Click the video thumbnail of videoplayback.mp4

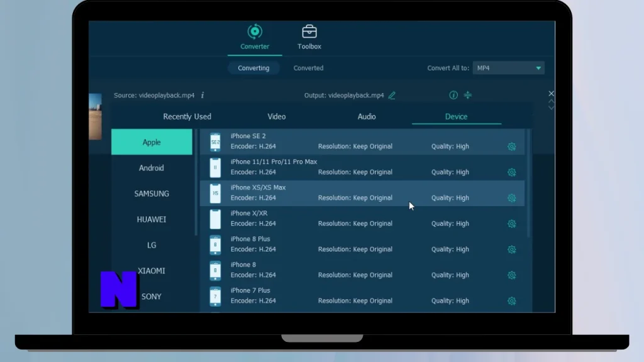coord(96,116)
